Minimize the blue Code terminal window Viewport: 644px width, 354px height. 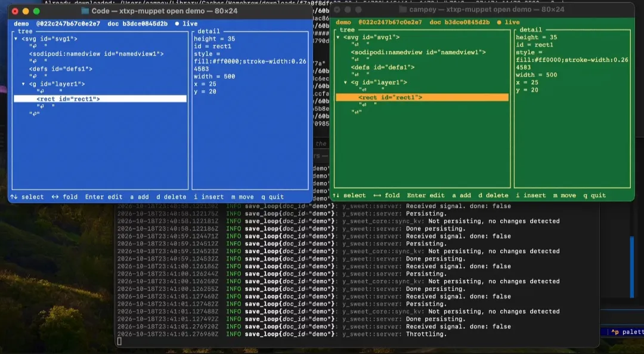click(x=26, y=11)
